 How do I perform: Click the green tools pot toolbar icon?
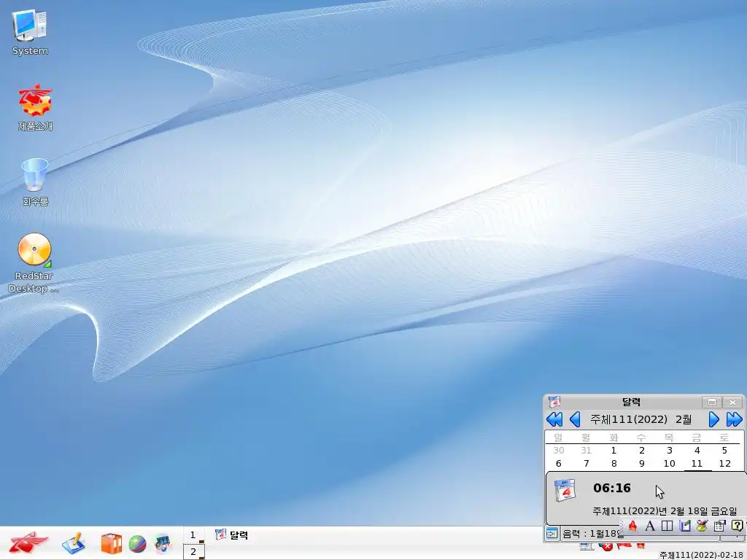tap(702, 526)
